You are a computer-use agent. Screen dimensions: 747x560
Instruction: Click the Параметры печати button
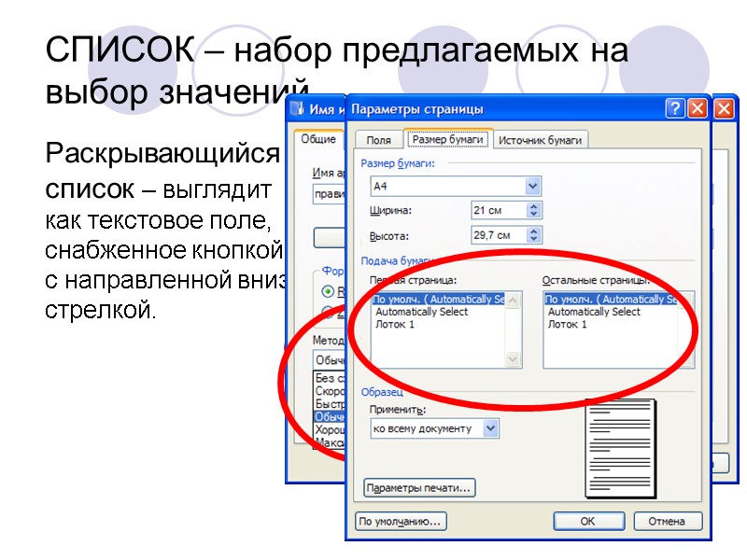[x=418, y=486]
